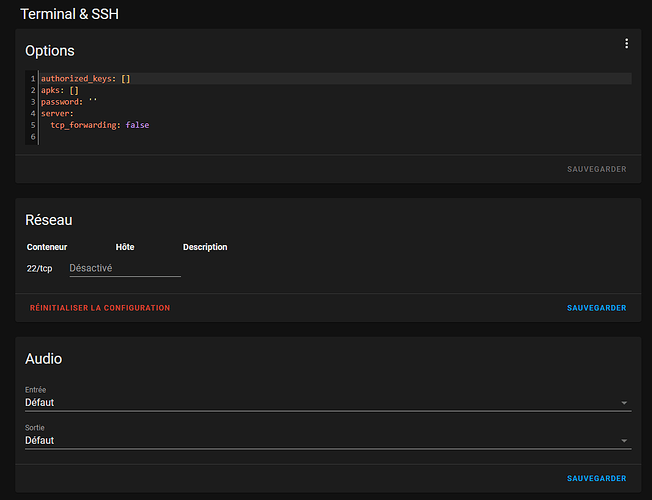Open the Options three-dot overflow menu
The height and width of the screenshot is (500, 652).
coord(626,44)
